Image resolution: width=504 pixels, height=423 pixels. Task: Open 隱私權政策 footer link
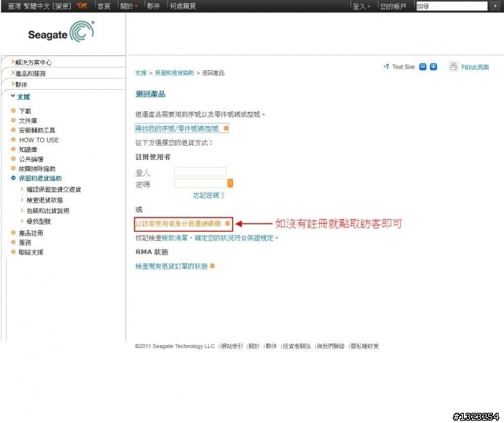tap(365, 346)
